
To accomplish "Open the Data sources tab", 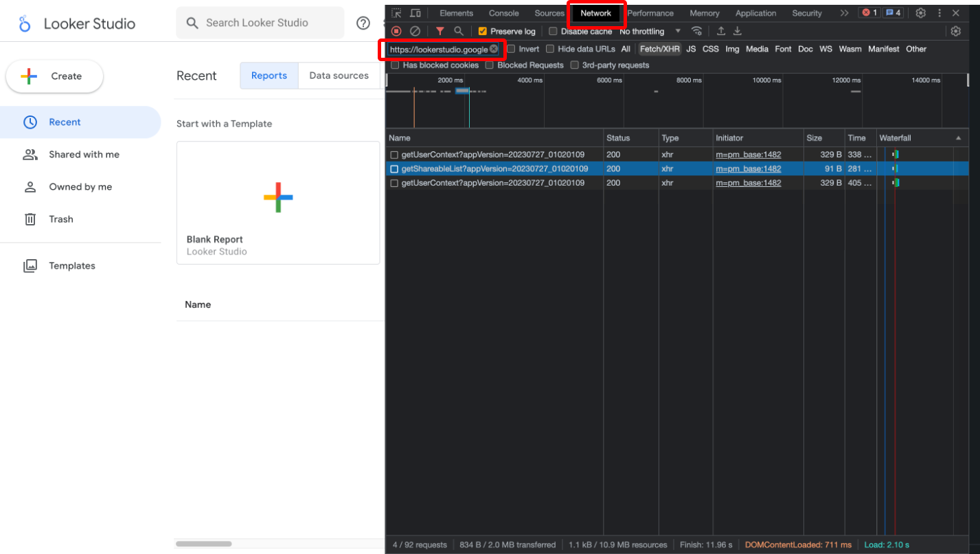I will (x=339, y=76).
